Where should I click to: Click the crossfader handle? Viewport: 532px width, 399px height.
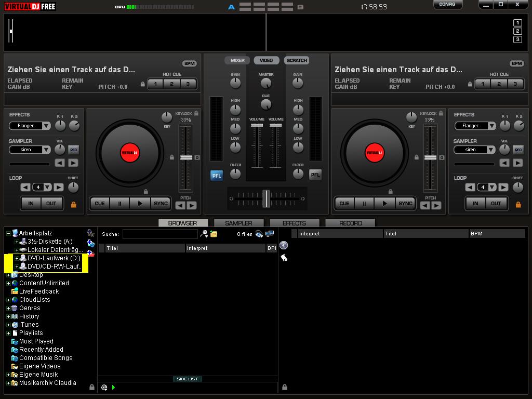pos(267,198)
